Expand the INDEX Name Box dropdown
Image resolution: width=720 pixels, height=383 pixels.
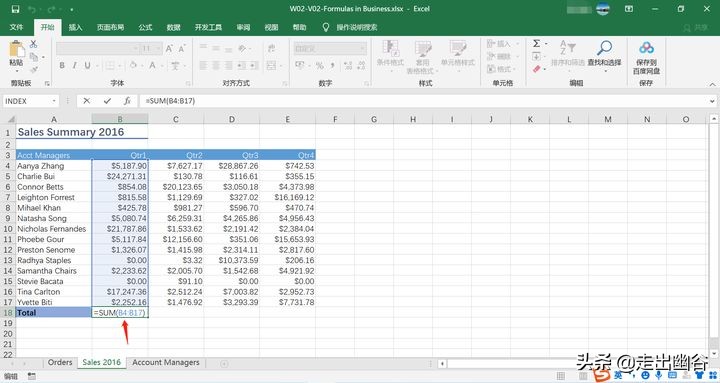click(x=54, y=101)
